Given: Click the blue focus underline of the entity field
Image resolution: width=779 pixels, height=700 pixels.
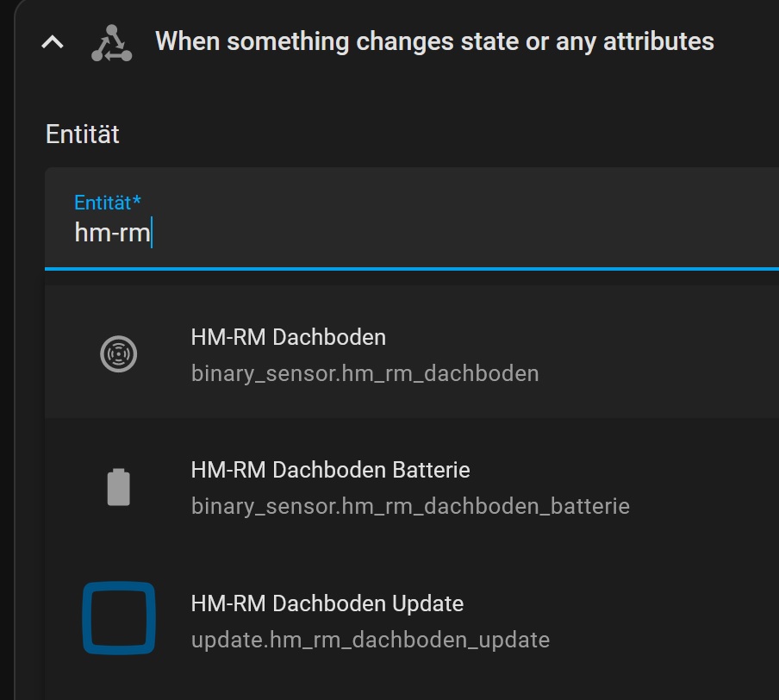Looking at the screenshot, I should [412, 269].
